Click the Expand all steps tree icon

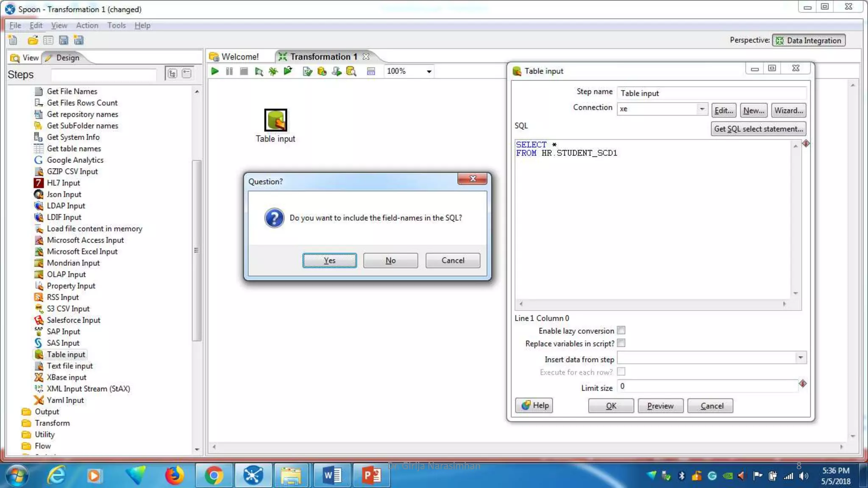pos(172,74)
